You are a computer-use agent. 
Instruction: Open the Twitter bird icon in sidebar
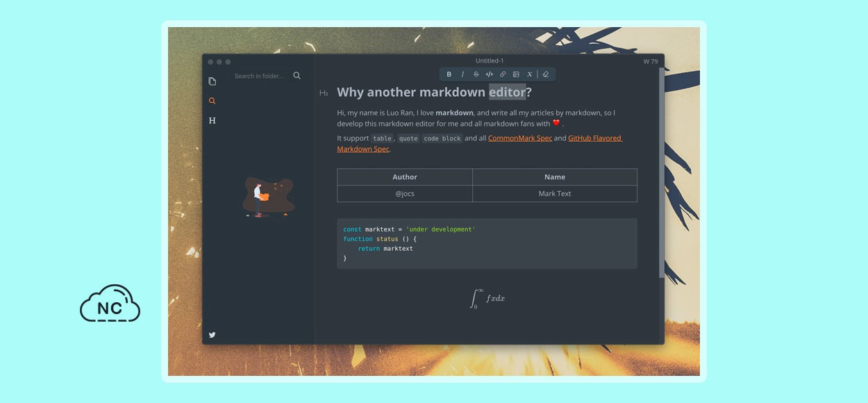[212, 335]
